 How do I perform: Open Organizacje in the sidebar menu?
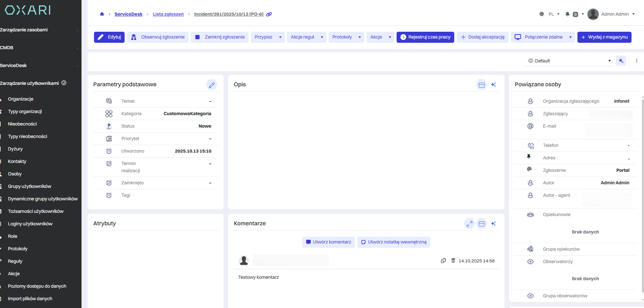click(x=21, y=99)
